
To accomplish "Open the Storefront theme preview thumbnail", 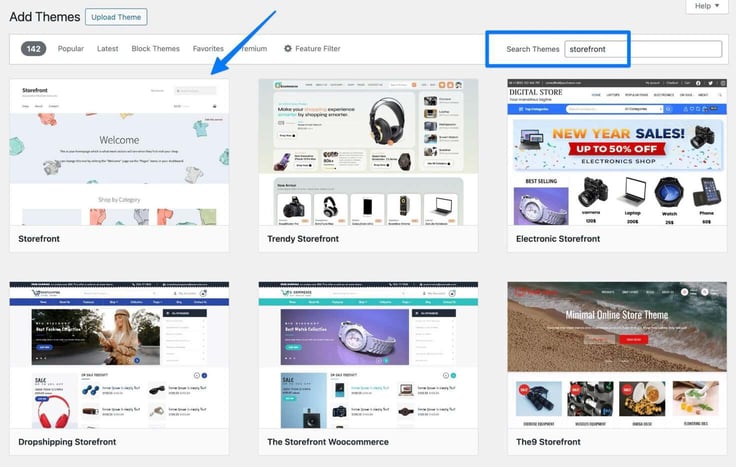I will [119, 152].
